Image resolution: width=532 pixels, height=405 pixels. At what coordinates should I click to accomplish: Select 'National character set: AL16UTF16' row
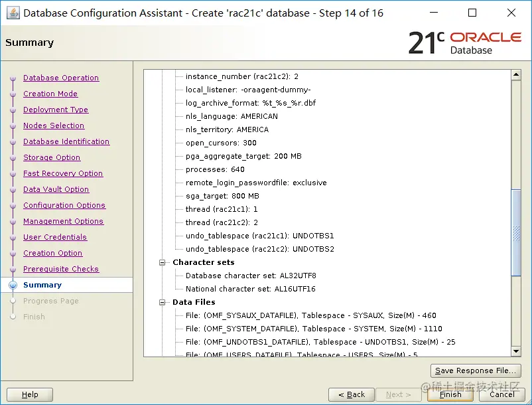tap(250, 289)
